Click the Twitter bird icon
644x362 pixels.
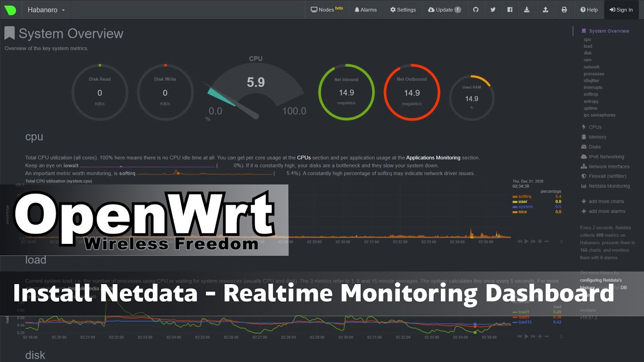pyautogui.click(x=493, y=10)
